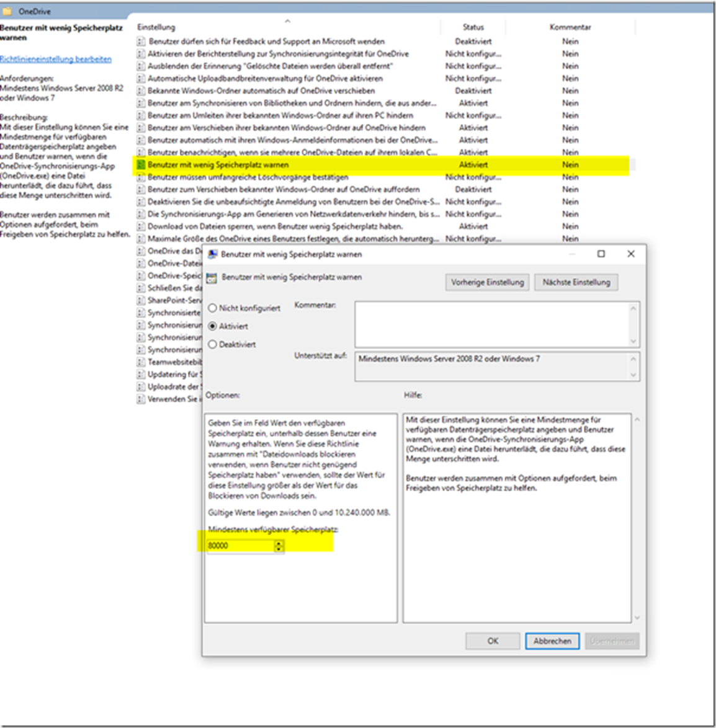Click policy icon of 'Teamwebsitebib' row
Image resolution: width=716 pixels, height=728 pixels.
pyautogui.click(x=141, y=362)
